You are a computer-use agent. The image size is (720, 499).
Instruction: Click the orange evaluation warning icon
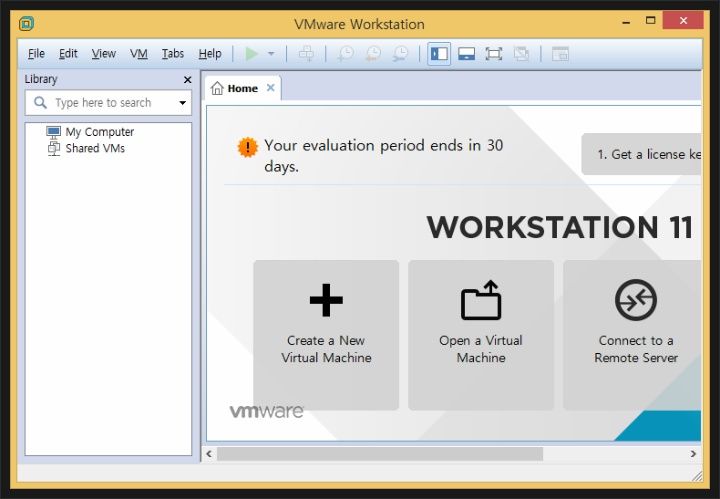pos(248,147)
